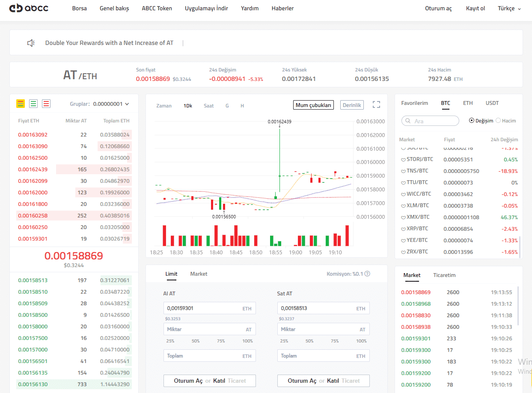Sort markets by 24h Değişim column header
This screenshot has height=393, width=532.
[504, 140]
